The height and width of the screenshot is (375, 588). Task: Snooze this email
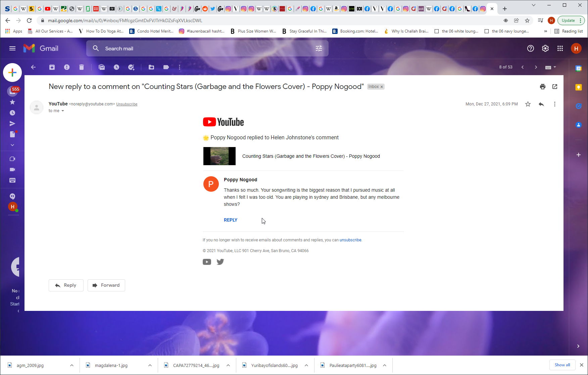click(x=116, y=67)
